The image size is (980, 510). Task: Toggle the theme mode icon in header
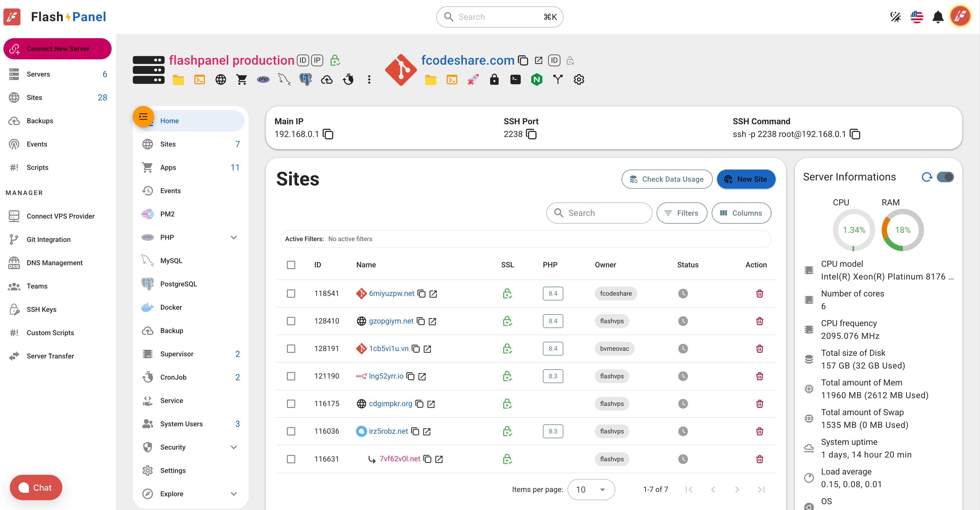pyautogui.click(x=895, y=17)
